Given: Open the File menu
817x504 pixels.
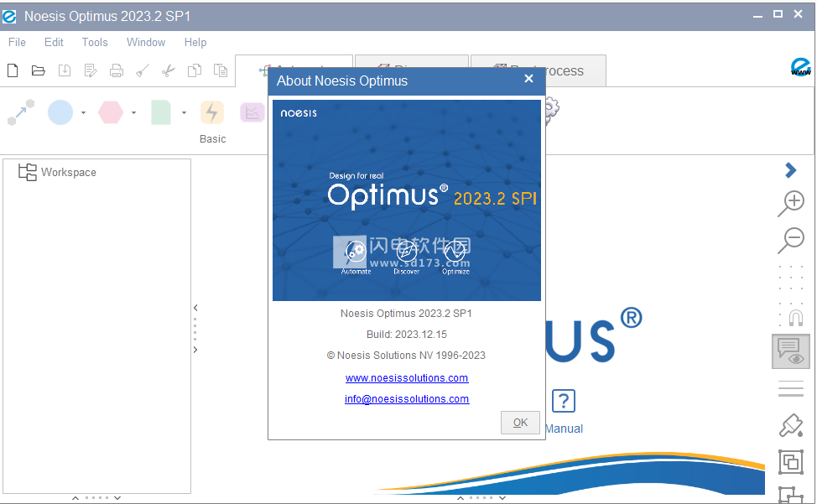Looking at the screenshot, I should [17, 42].
